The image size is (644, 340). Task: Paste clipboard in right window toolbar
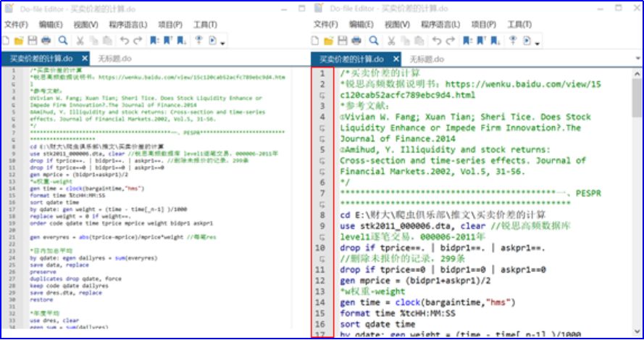coord(419,41)
